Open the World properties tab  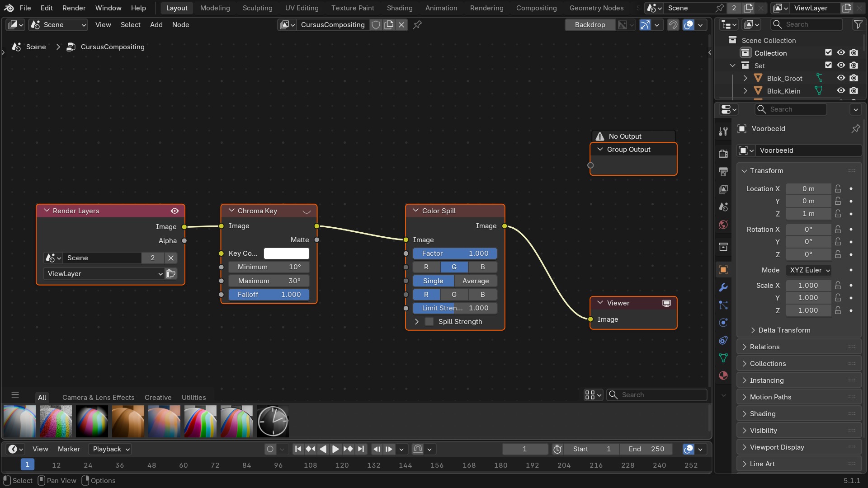(723, 225)
